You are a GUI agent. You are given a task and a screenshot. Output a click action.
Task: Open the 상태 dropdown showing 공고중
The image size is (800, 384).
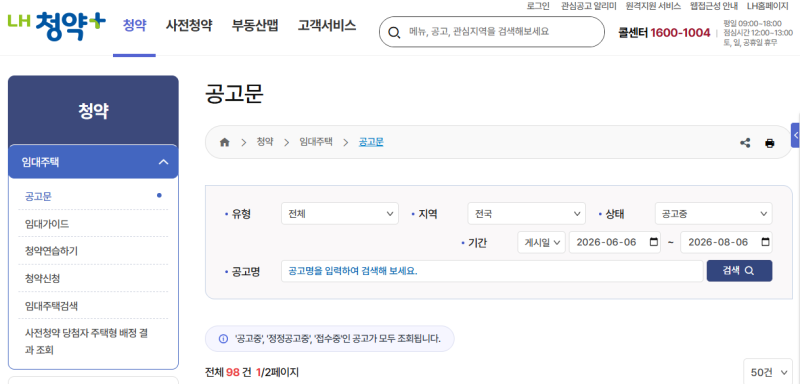(713, 214)
